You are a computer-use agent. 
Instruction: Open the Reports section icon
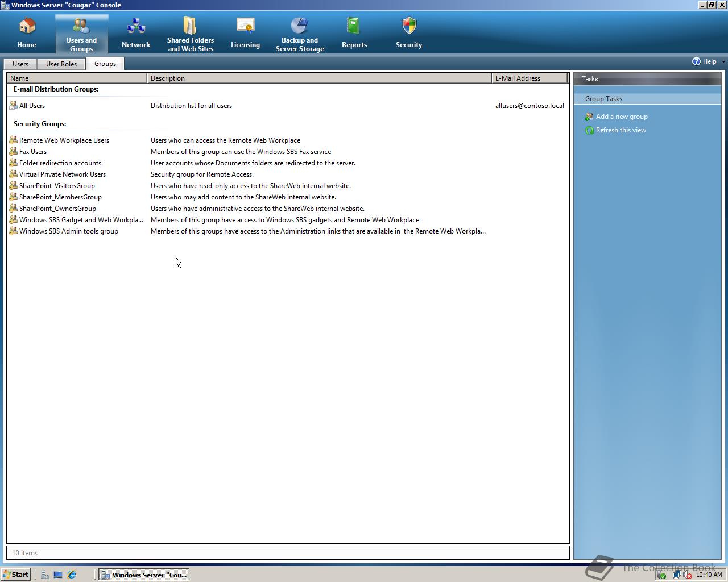[x=354, y=33]
